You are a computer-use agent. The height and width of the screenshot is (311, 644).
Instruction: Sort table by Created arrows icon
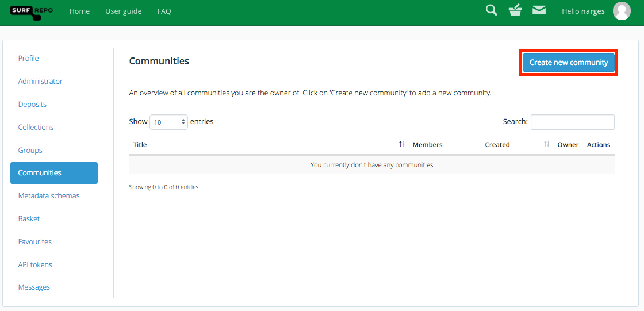(546, 144)
